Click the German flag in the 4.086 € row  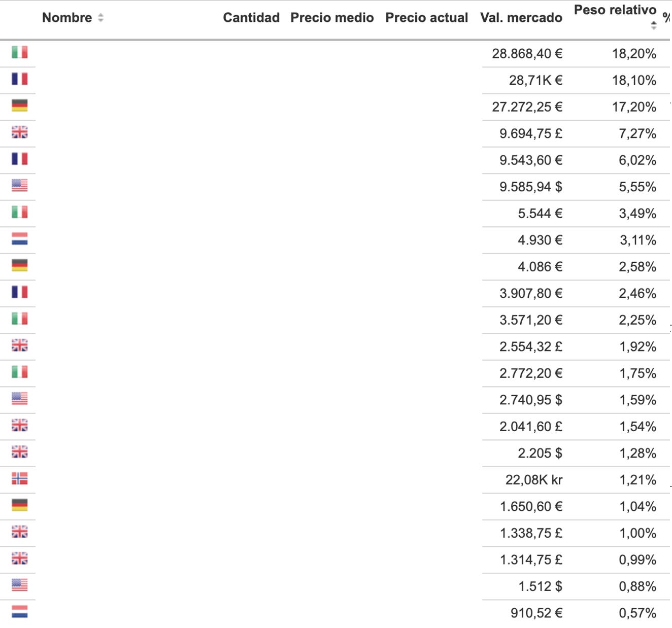[x=20, y=265]
